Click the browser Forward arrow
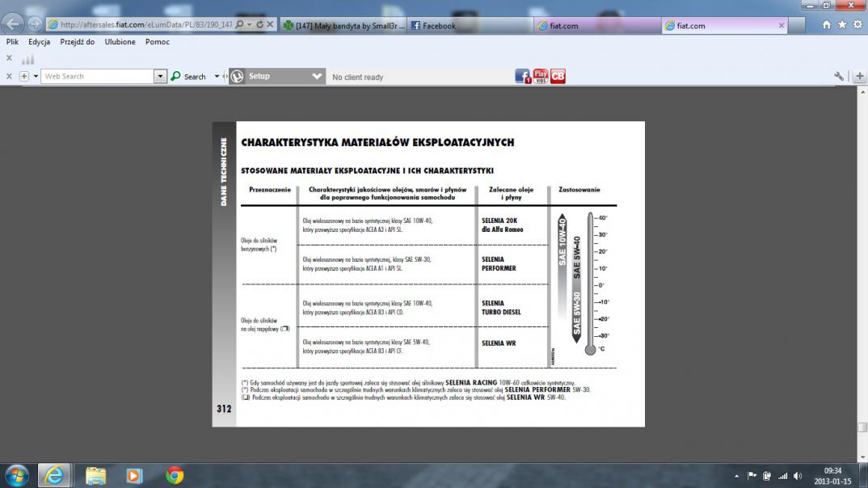The height and width of the screenshot is (488, 868). 34,24
